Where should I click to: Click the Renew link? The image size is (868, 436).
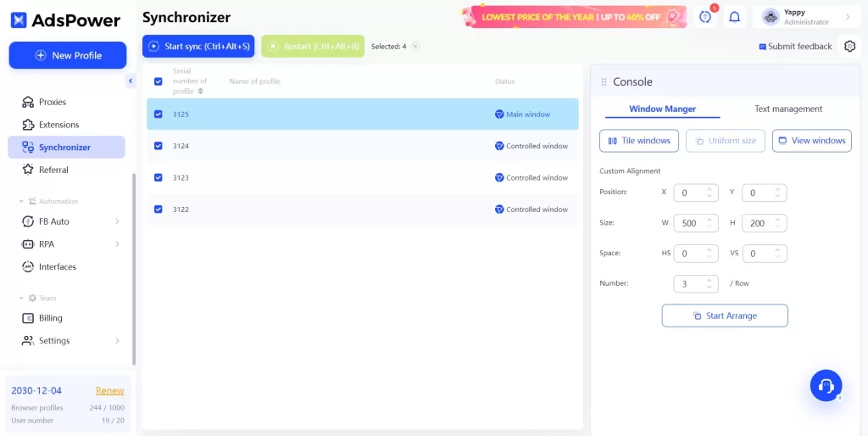pos(109,390)
